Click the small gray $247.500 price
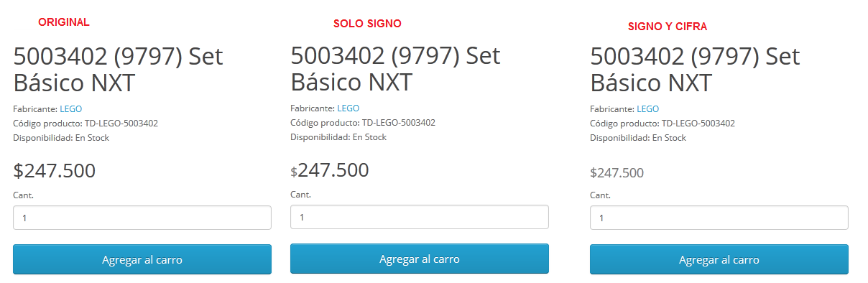Screen dimensions: 868x283 click(617, 173)
